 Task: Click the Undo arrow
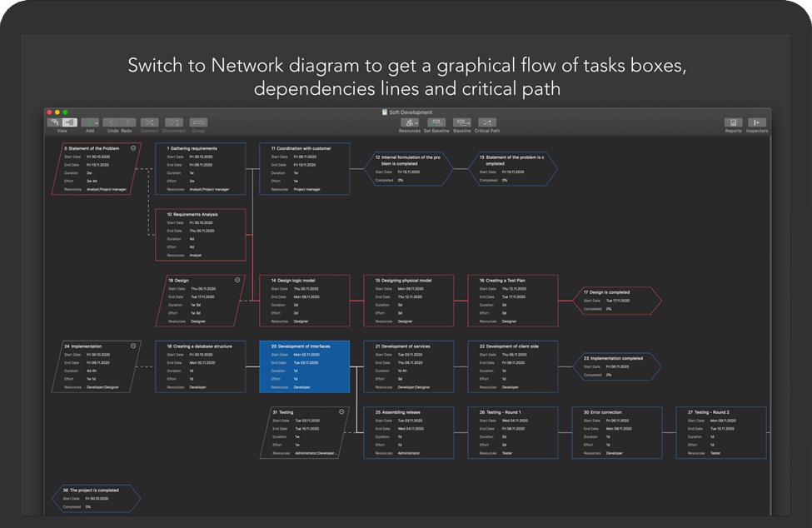tap(112, 122)
